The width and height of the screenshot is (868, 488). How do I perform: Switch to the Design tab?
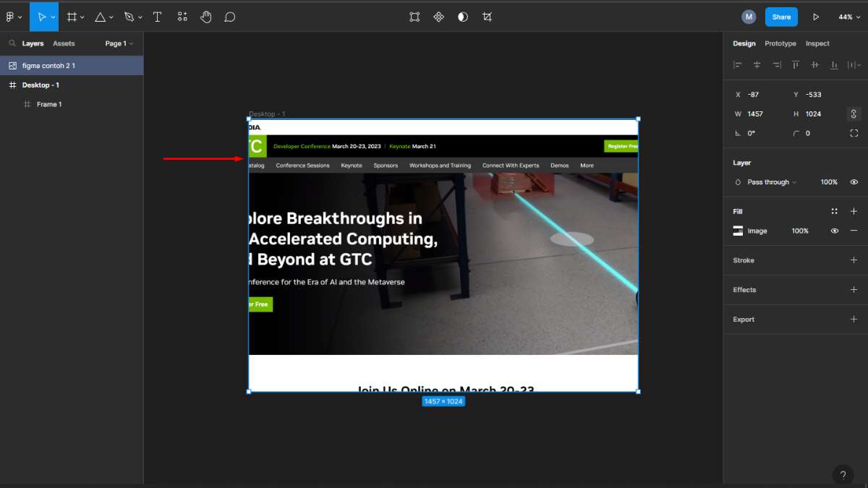[x=744, y=43]
